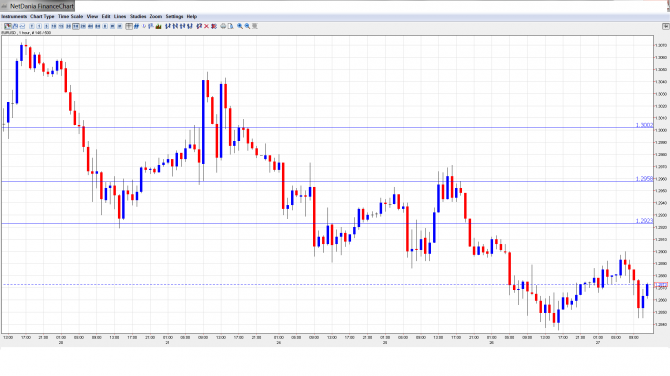Select the line chart type icon

(x=22, y=26)
